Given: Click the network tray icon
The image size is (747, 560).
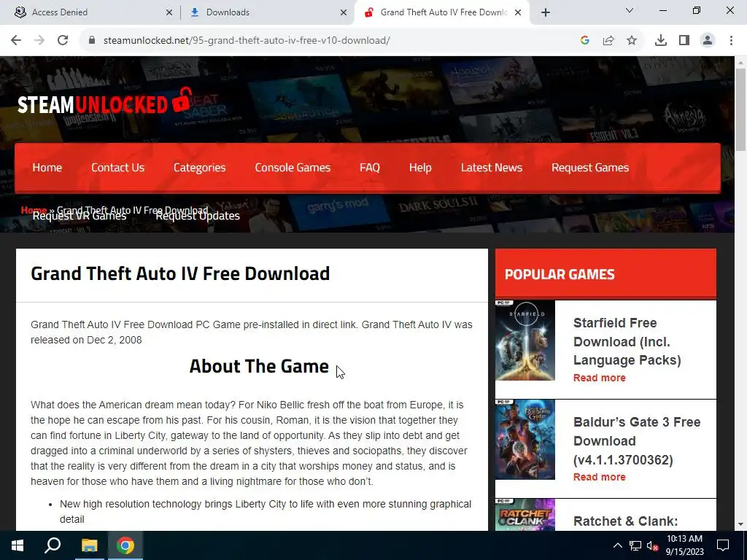Looking at the screenshot, I should pos(635,545).
